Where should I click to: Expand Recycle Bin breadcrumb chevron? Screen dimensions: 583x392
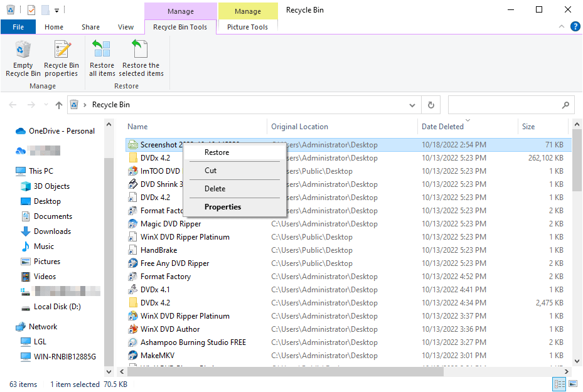tap(85, 105)
